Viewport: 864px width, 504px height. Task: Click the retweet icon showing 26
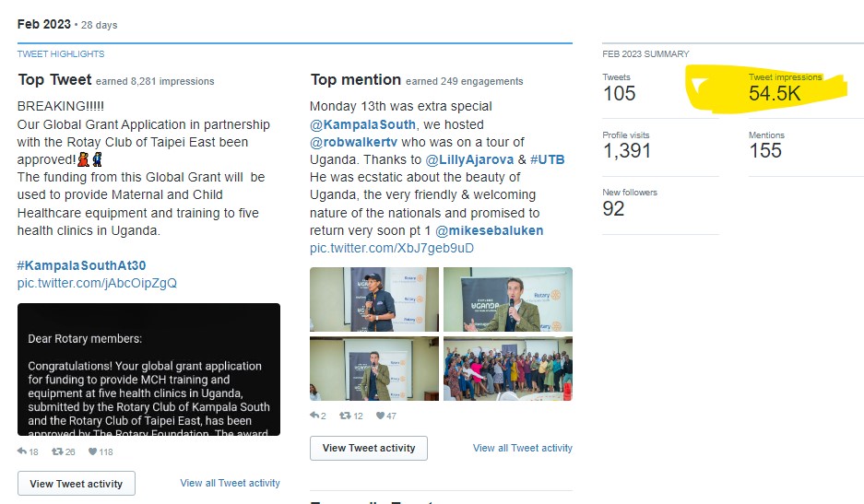(x=57, y=451)
